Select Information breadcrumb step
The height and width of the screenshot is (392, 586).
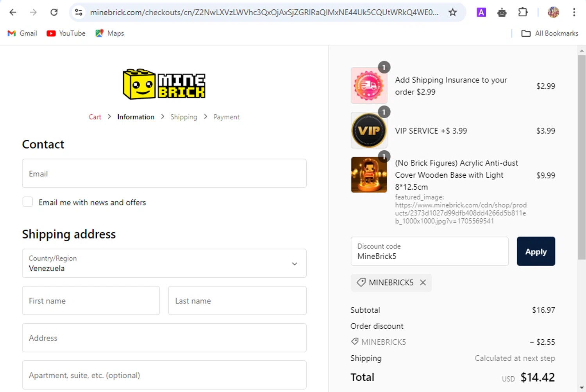136,117
